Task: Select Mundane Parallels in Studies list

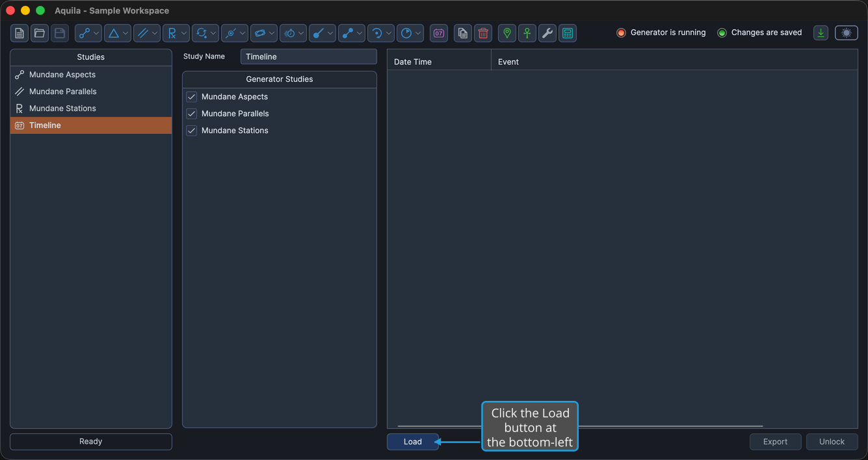Action: click(x=91, y=92)
